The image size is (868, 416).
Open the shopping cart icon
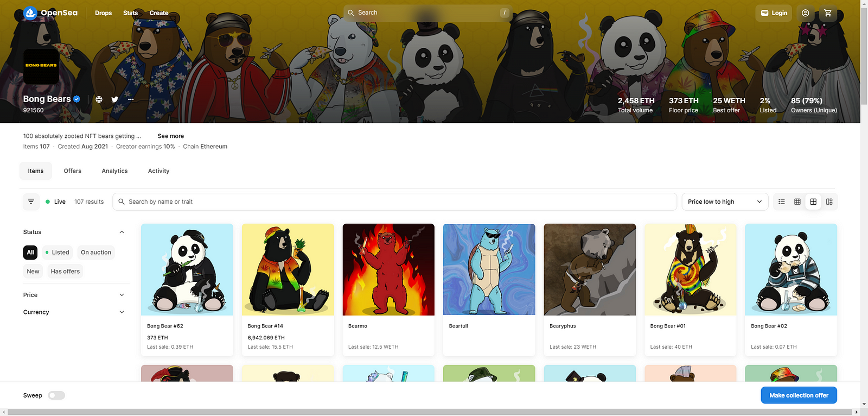[x=828, y=13]
